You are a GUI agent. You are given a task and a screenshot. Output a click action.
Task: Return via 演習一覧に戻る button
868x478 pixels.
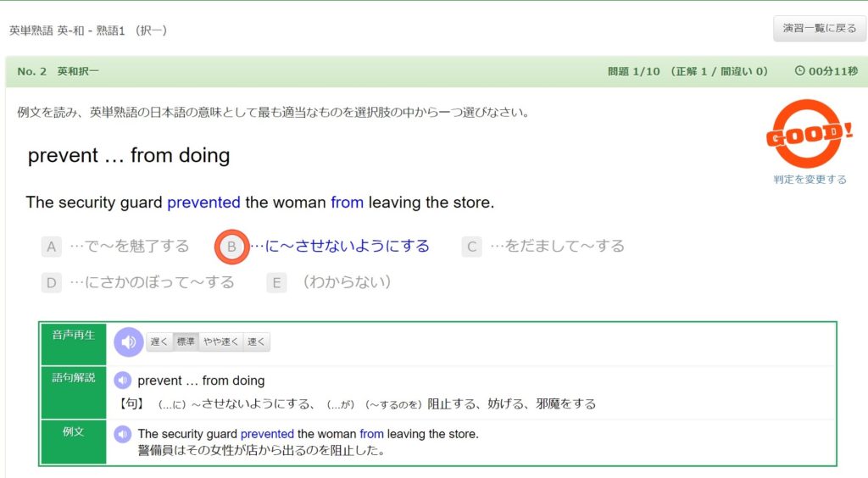tap(820, 28)
